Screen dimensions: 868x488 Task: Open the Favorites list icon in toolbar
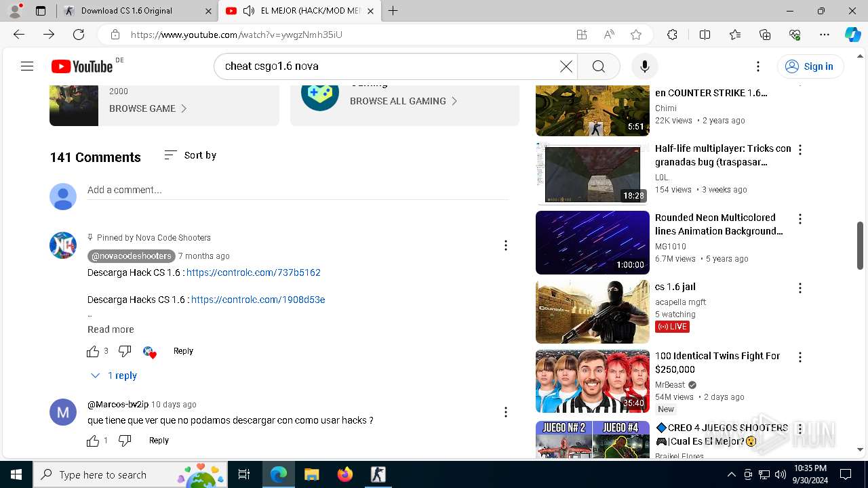735,35
